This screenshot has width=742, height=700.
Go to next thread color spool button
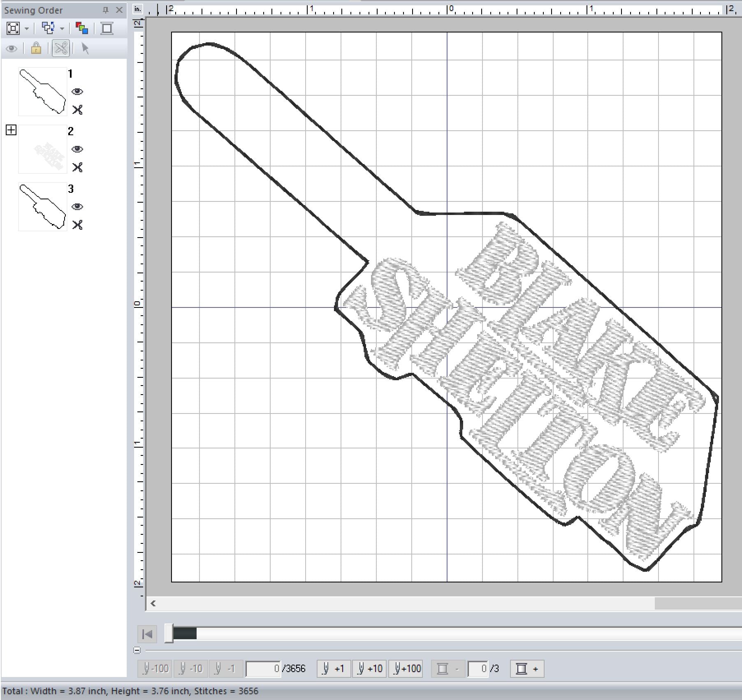527,669
